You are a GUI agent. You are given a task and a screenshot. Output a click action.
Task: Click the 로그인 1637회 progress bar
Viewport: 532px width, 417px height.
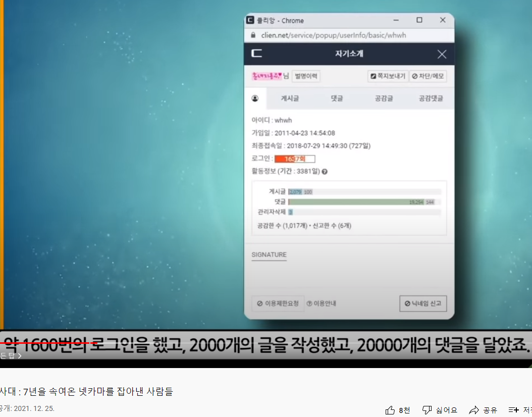(x=295, y=159)
